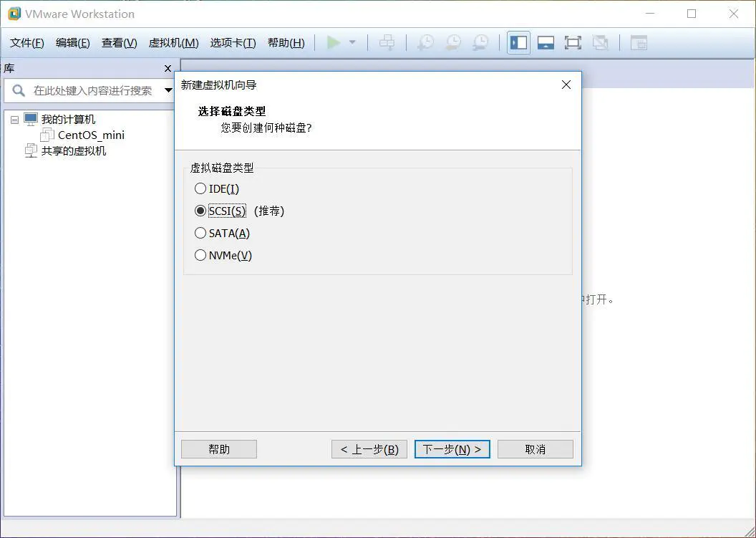756x538 pixels.
Task: Click the library search input field
Action: pyautogui.click(x=92, y=90)
